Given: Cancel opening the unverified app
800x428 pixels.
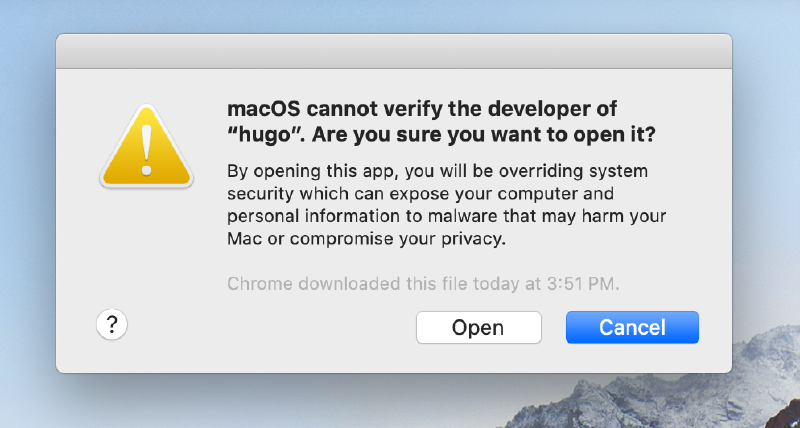Looking at the screenshot, I should (x=632, y=327).
